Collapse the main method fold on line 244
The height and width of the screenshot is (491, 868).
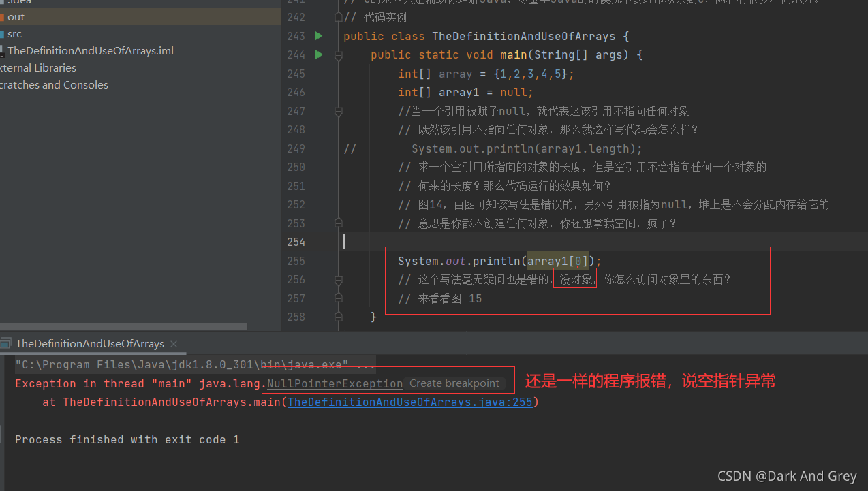pyautogui.click(x=338, y=55)
